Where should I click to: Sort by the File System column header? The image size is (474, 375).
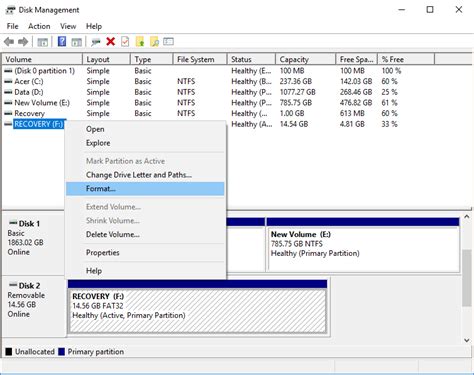click(200, 59)
